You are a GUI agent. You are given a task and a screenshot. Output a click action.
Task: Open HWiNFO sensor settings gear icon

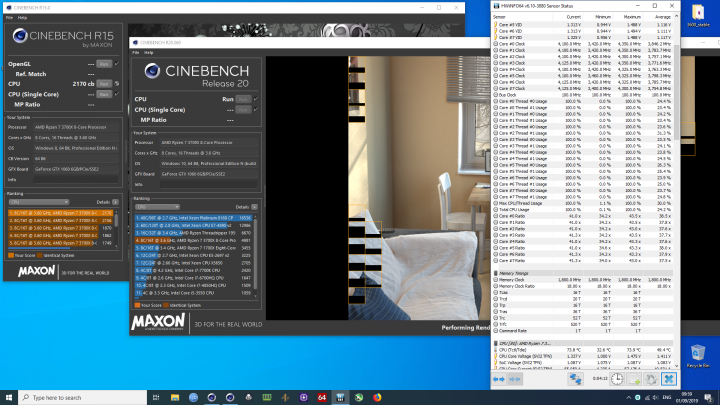(x=651, y=379)
